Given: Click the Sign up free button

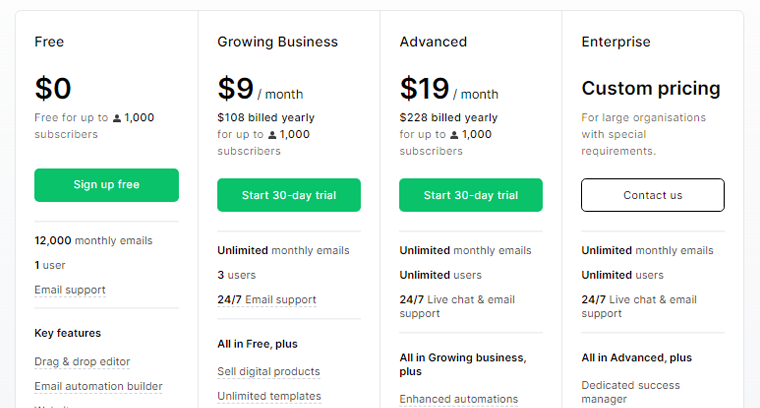Looking at the screenshot, I should 107,185.
